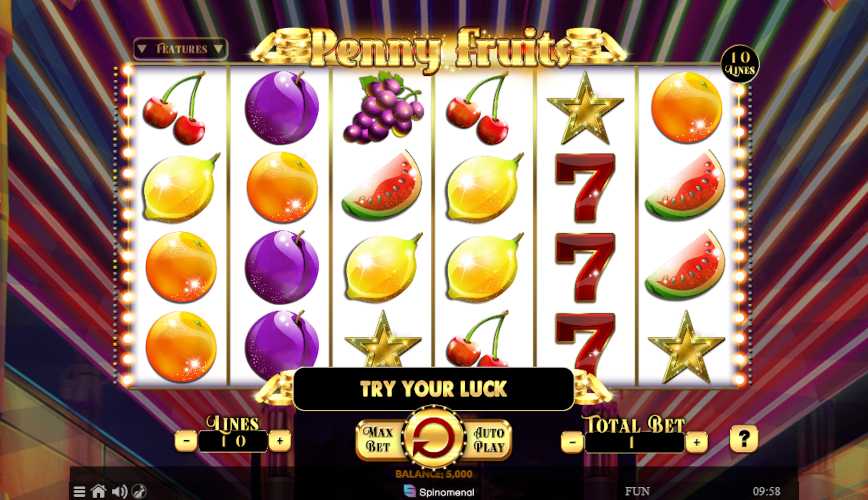Click the Total Bet value field
This screenshot has height=500, width=868.
pos(634,443)
